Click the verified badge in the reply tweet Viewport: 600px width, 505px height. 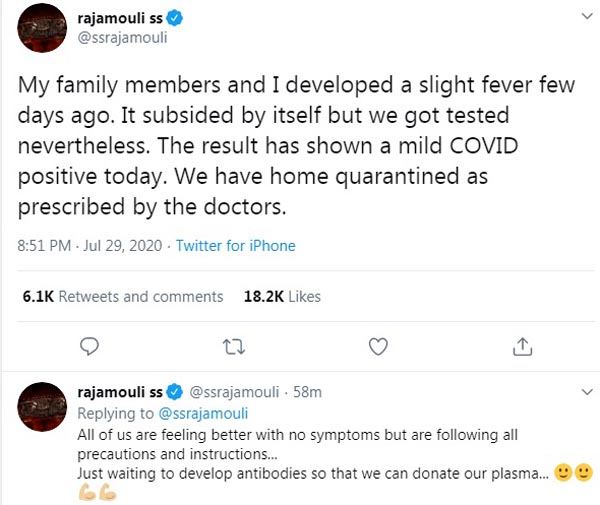pyautogui.click(x=171, y=391)
